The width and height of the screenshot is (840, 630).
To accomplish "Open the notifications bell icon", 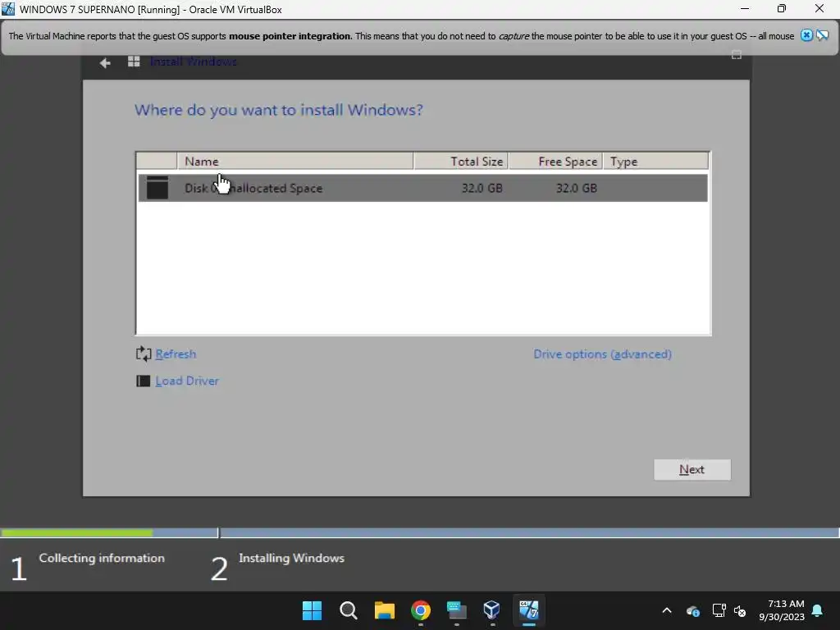I will point(818,610).
